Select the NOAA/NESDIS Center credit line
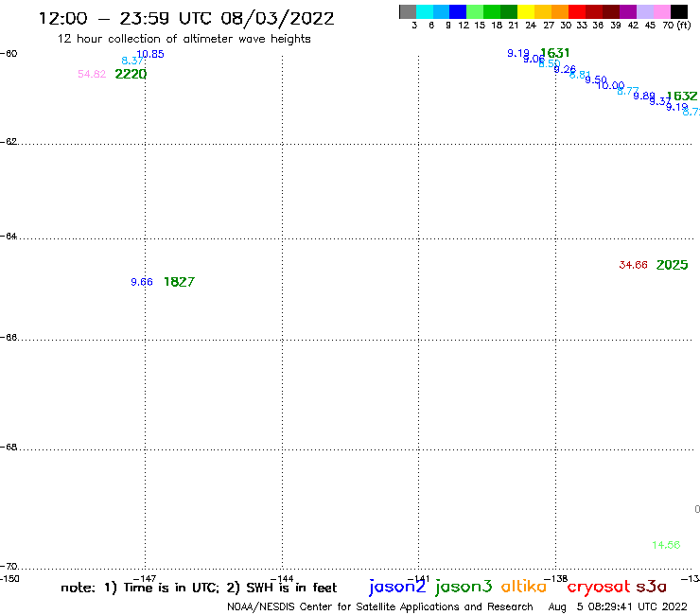This screenshot has height=615, width=700. [x=380, y=606]
